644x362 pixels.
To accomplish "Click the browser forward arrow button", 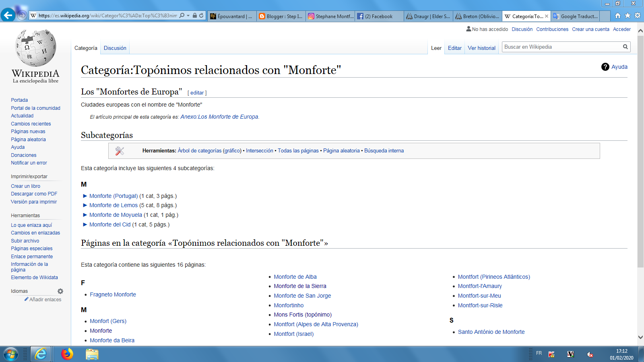I will [22, 16].
